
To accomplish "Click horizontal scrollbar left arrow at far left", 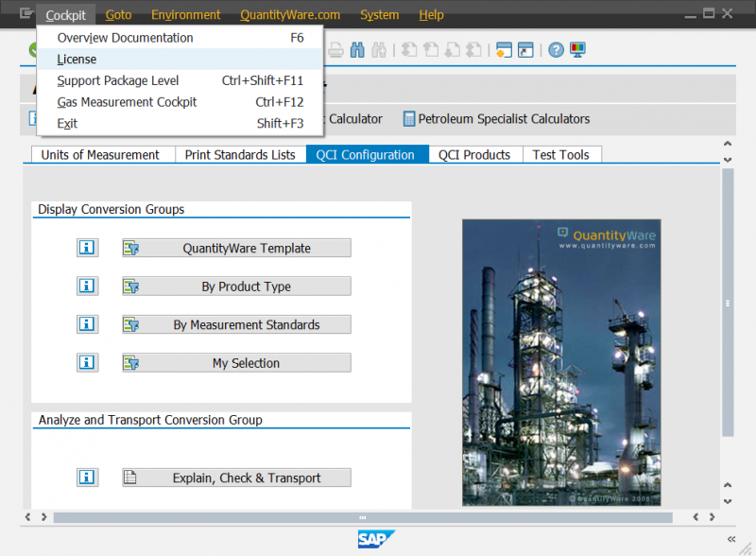I will [28, 517].
